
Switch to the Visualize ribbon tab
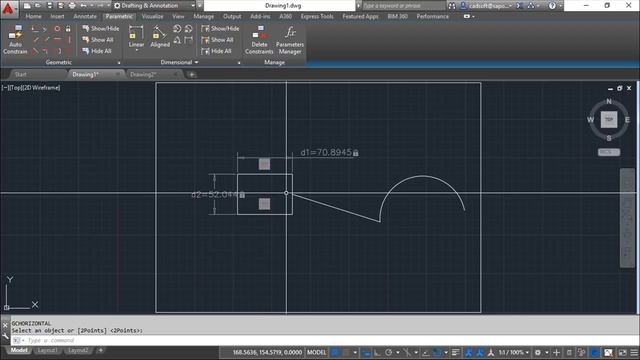pyautogui.click(x=152, y=16)
